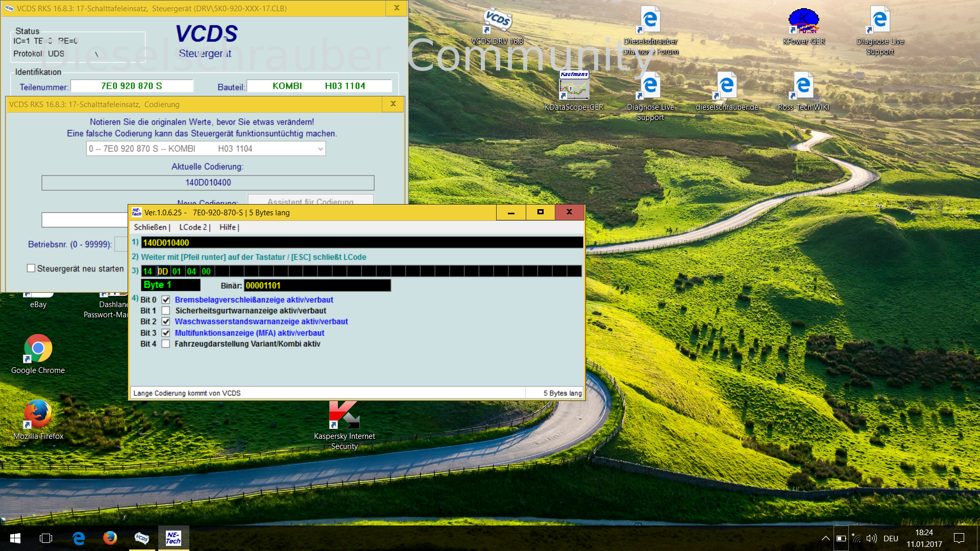Launch KPower-GER desktop icon
The height and width of the screenshot is (551, 980).
804,27
